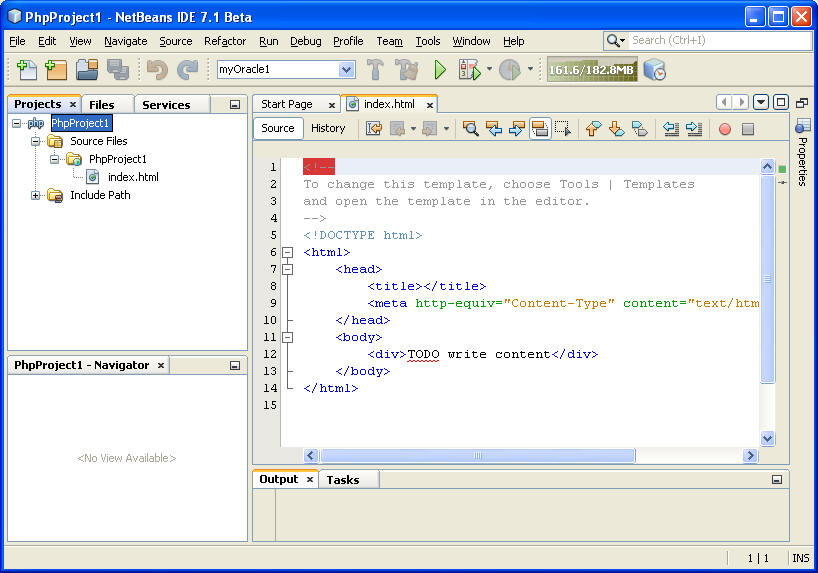818x573 pixels.
Task: Click in the Search (Ctrl+I) field
Action: pos(720,41)
